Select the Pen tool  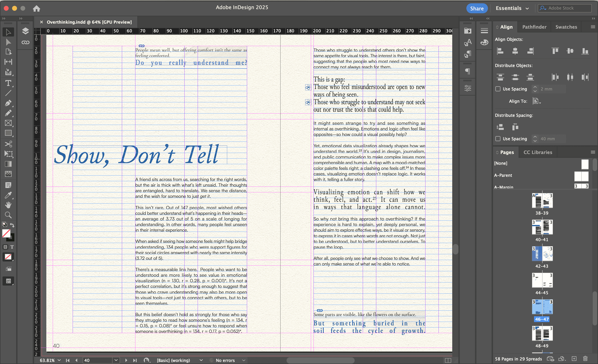(8, 103)
